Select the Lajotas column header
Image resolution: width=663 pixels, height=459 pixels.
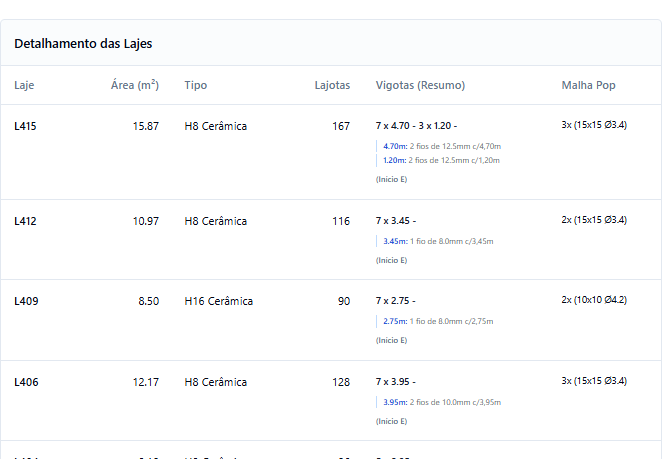click(332, 85)
